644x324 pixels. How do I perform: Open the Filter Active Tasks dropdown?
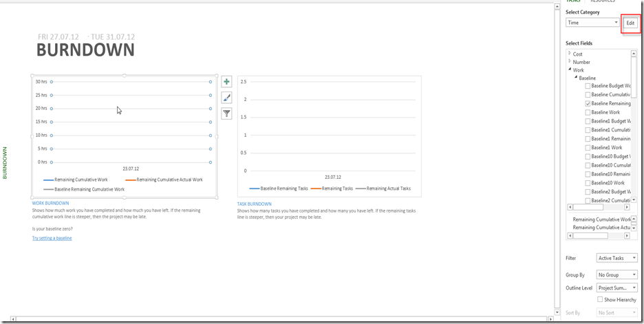pyautogui.click(x=616, y=258)
